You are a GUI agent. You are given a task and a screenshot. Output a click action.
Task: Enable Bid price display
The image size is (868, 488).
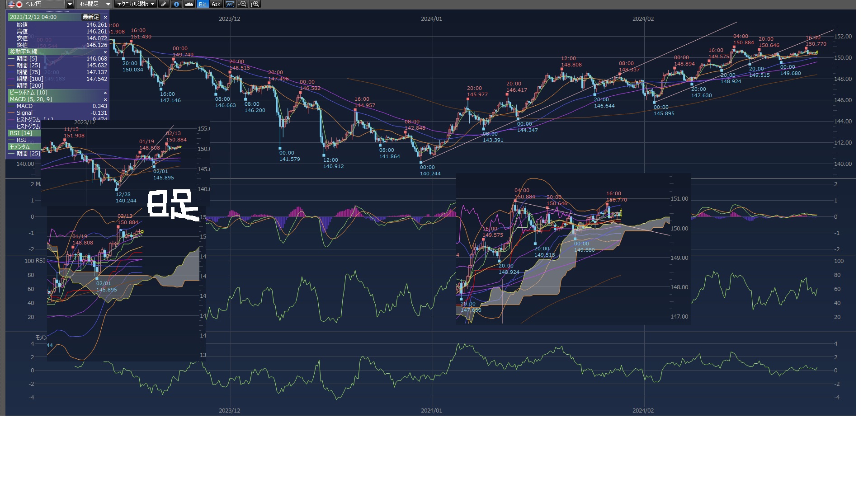point(203,4)
